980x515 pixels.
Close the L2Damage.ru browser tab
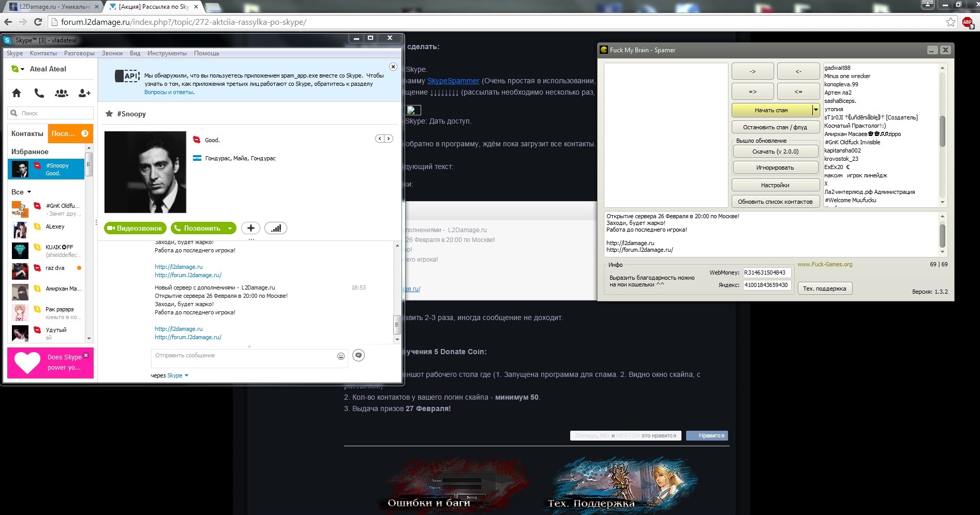97,7
